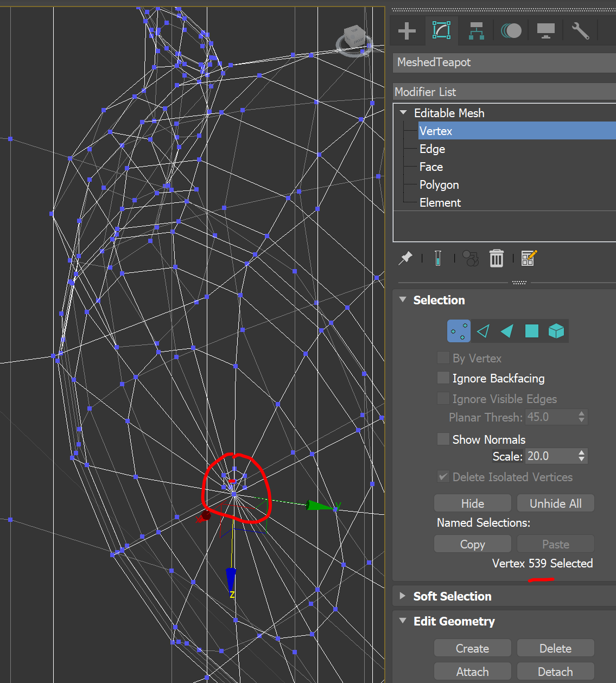Switch to the Utilities panel
This screenshot has width=616, height=683.
point(580,30)
